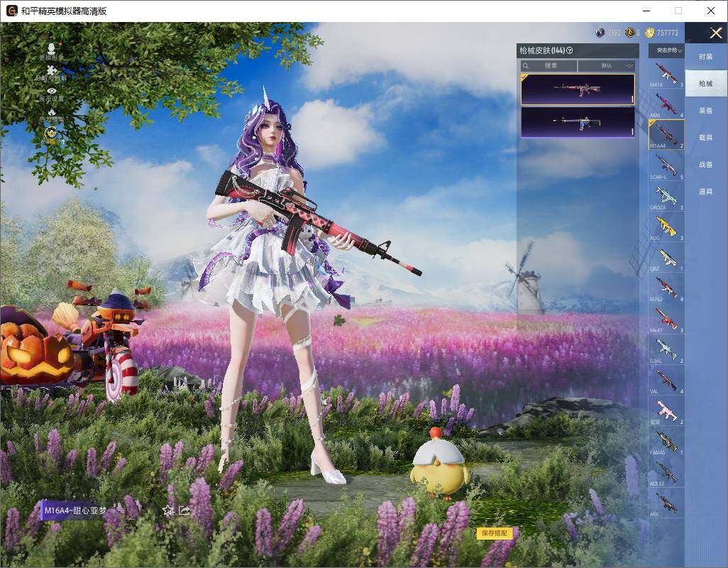Switch to the 战备 tab

[x=706, y=165]
